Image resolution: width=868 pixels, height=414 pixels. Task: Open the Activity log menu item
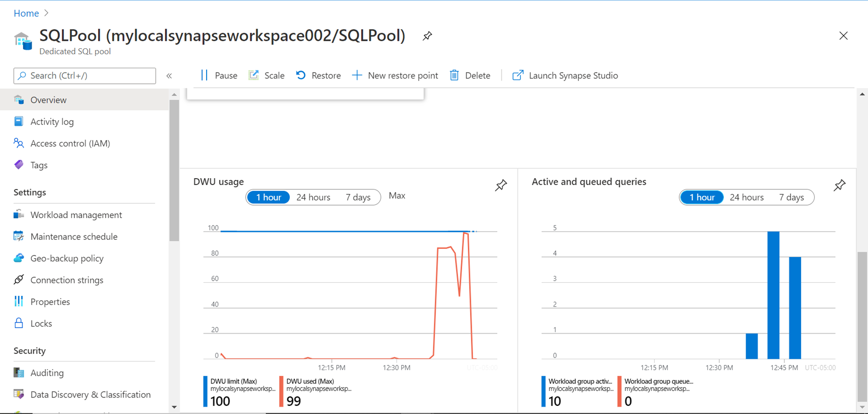(x=52, y=122)
